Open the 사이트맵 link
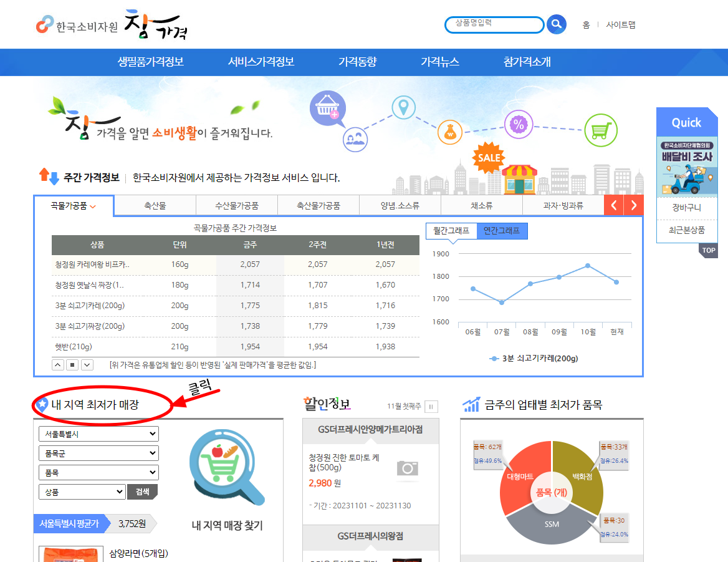This screenshot has height=562, width=728. (x=621, y=25)
